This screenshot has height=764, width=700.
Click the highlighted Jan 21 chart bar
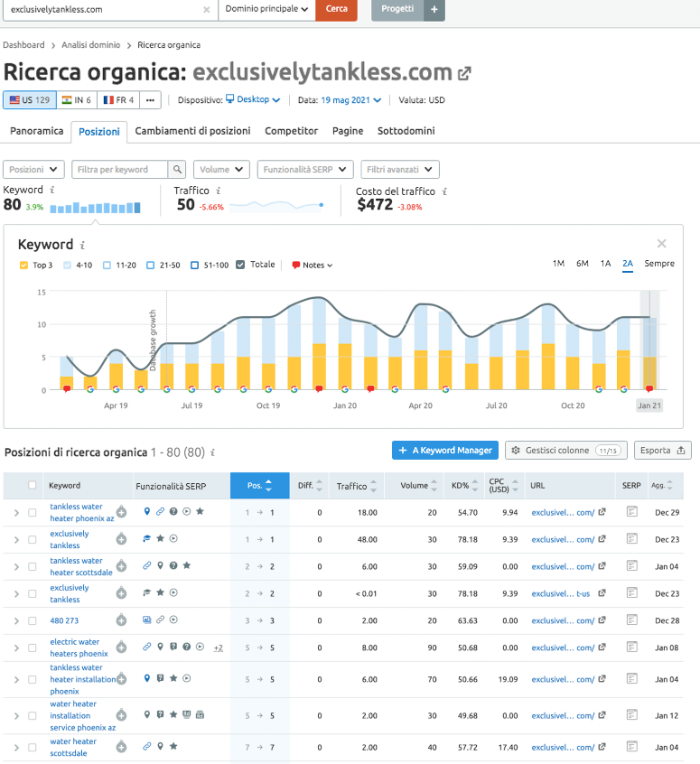click(x=649, y=353)
